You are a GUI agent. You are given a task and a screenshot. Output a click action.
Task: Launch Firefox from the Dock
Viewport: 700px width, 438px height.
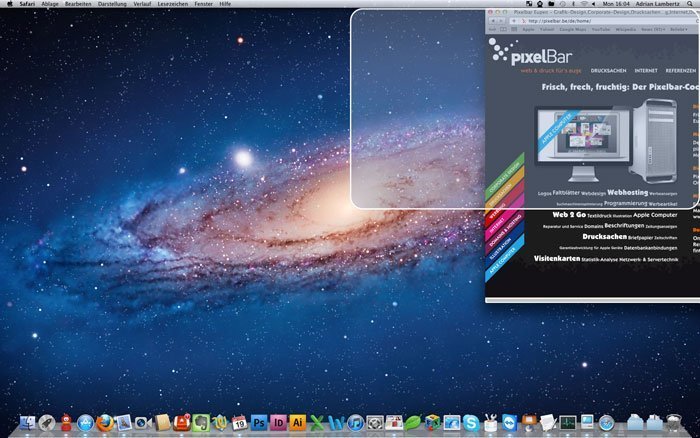click(x=105, y=422)
